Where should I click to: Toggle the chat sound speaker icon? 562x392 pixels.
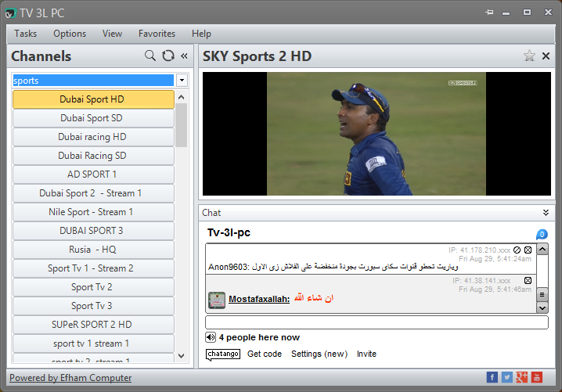(211, 337)
